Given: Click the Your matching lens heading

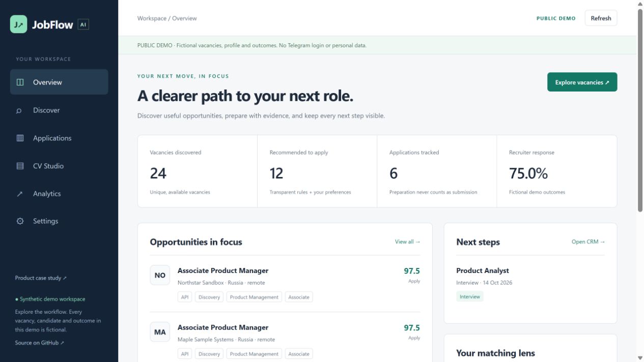Looking at the screenshot, I should [x=495, y=353].
